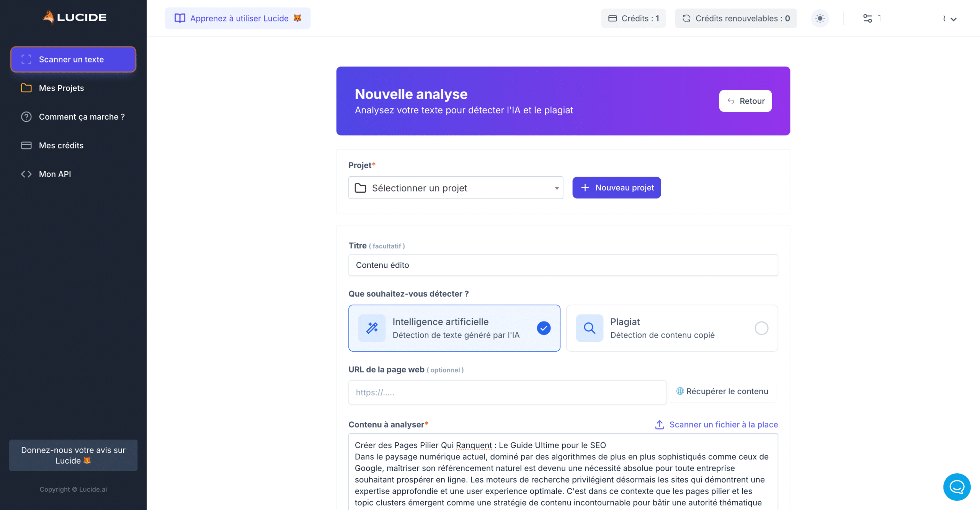980x510 pixels.
Task: Click the upload icon next to Scanner un fichier
Action: 659,425
